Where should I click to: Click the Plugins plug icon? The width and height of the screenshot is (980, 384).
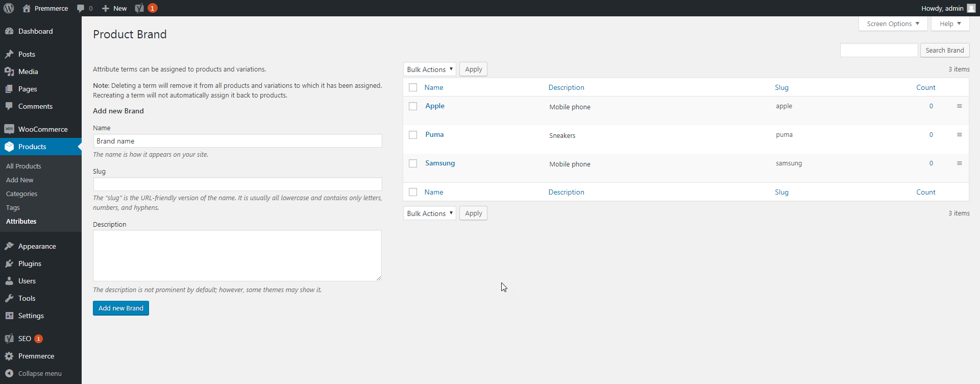pyautogui.click(x=9, y=263)
